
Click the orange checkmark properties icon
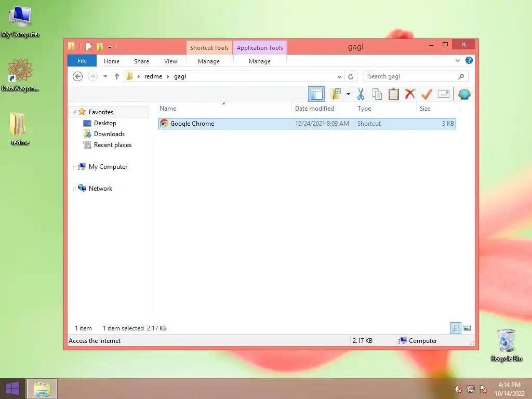pos(427,94)
